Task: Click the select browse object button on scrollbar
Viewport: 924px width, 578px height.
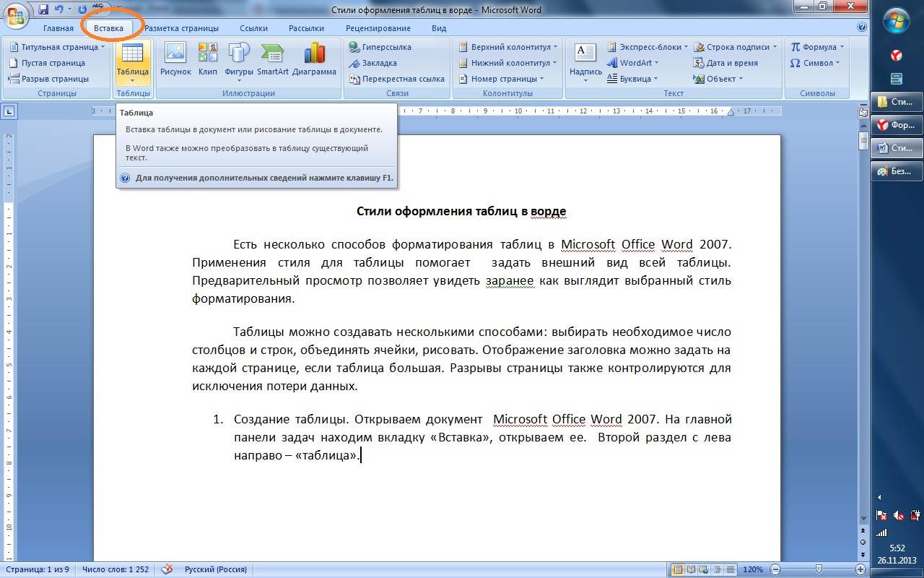Action: pos(863,541)
